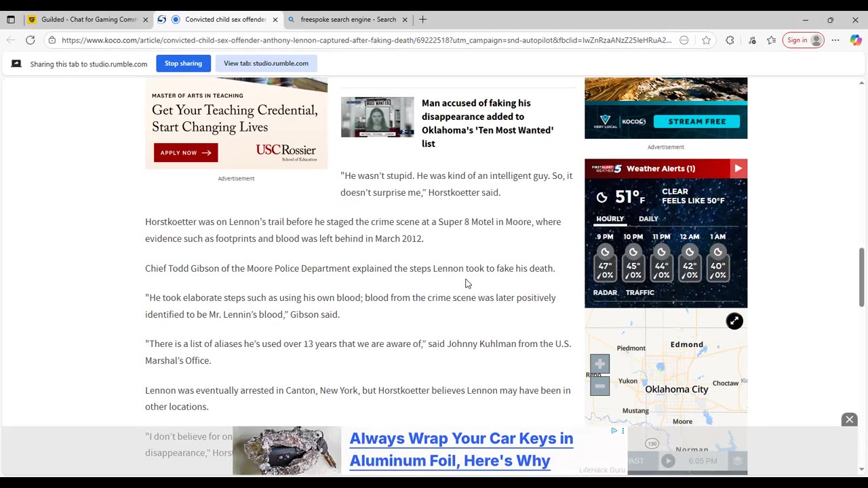The height and width of the screenshot is (488, 868).
Task: Open Settings and more menu
Action: pyautogui.click(x=835, y=40)
